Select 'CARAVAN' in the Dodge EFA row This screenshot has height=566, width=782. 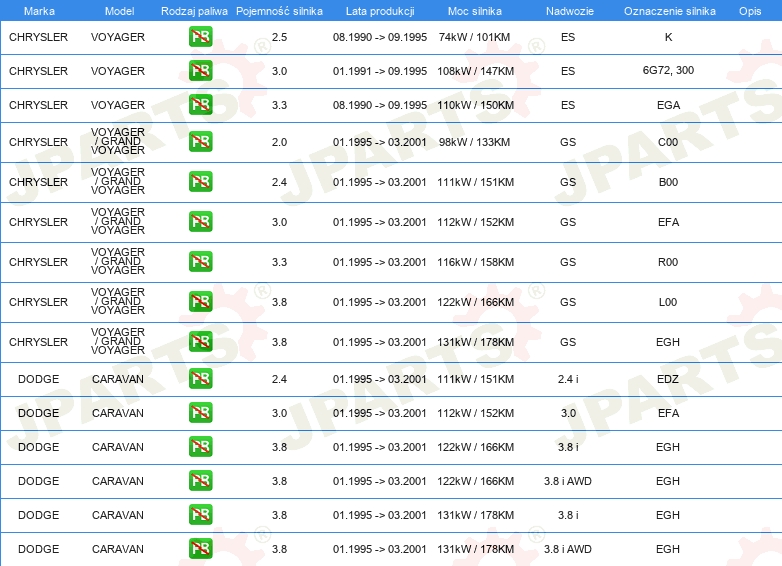118,413
